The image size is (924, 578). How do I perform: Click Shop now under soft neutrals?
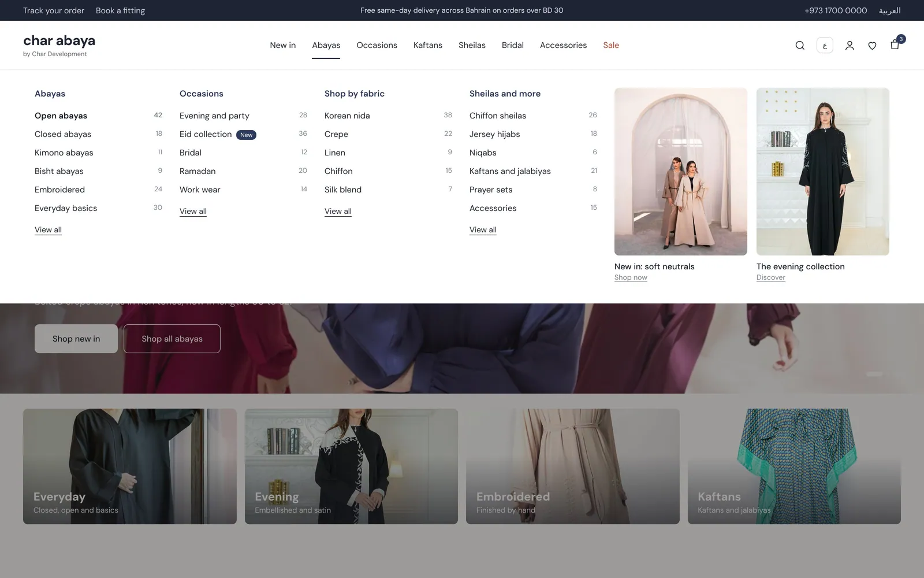(x=631, y=277)
